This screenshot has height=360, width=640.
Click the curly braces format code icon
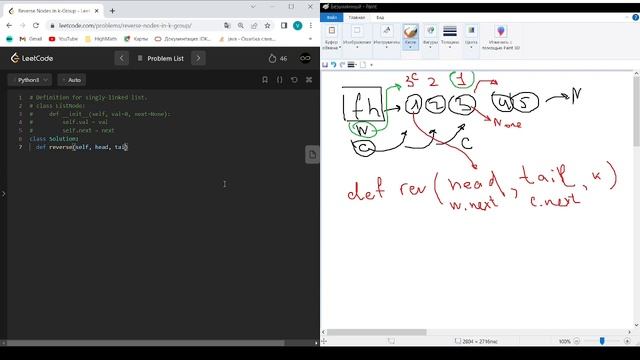coord(280,80)
